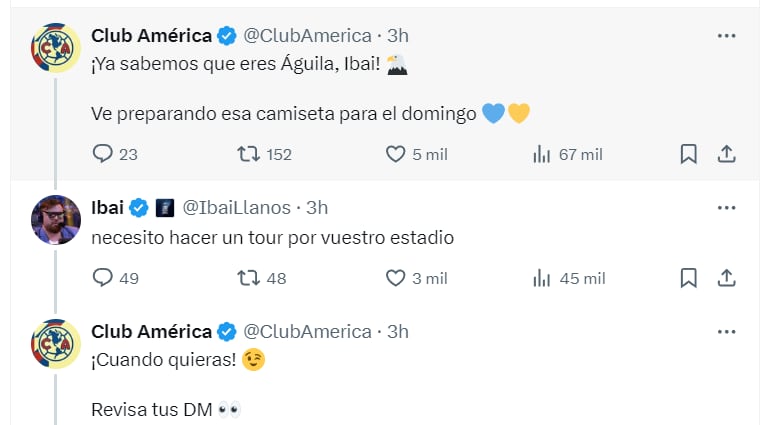View analytics of Ibai's 45 mil views tweet

click(543, 278)
